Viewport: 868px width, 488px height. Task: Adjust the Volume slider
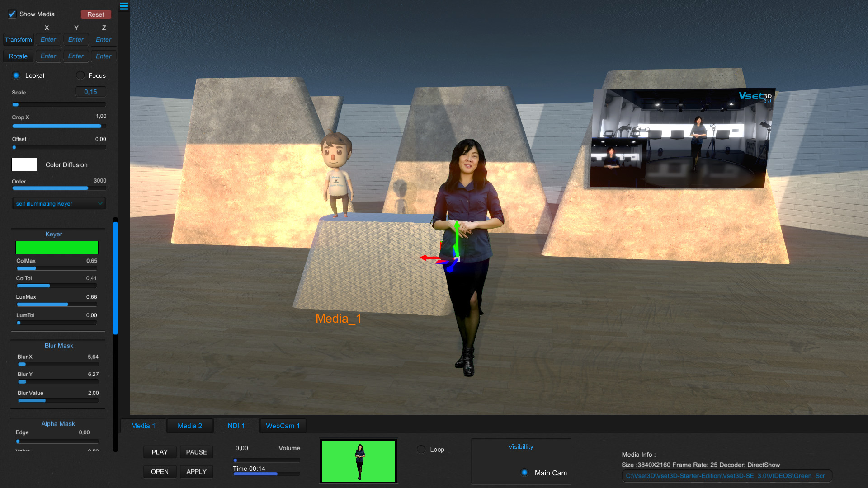tap(267, 460)
